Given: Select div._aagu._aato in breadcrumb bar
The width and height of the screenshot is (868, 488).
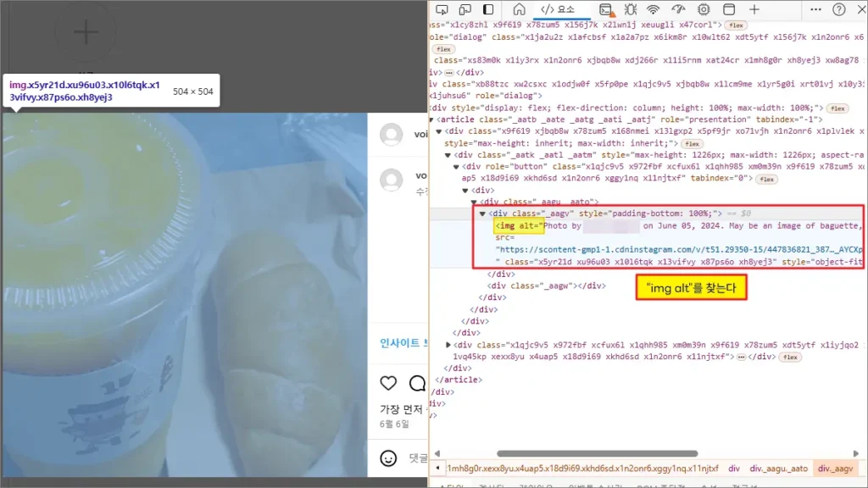Looking at the screenshot, I should (x=778, y=469).
